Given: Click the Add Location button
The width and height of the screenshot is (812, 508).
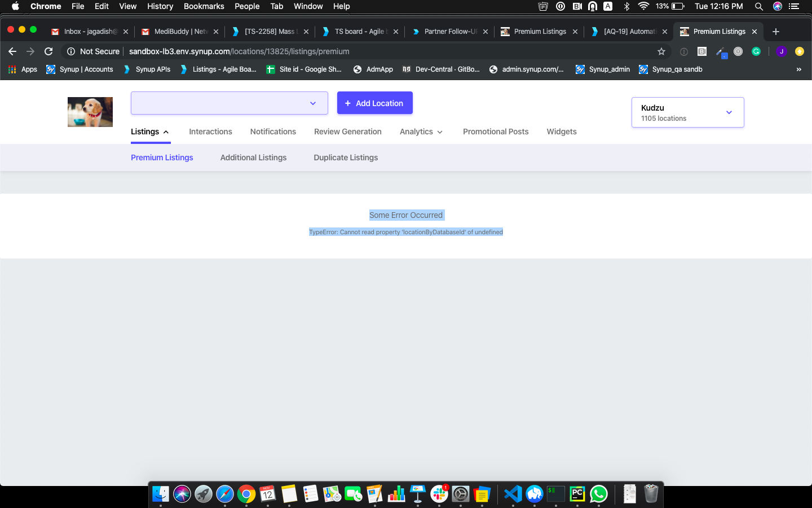Looking at the screenshot, I should [374, 103].
